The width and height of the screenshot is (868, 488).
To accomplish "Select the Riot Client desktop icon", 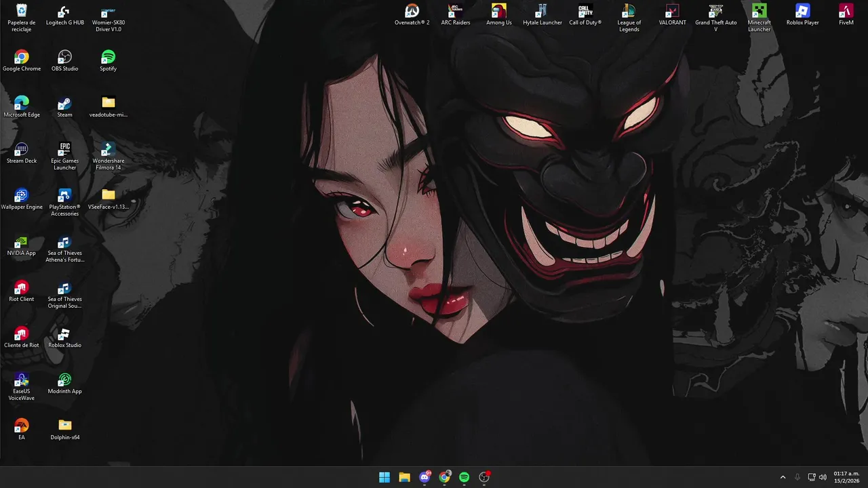I will [22, 291].
